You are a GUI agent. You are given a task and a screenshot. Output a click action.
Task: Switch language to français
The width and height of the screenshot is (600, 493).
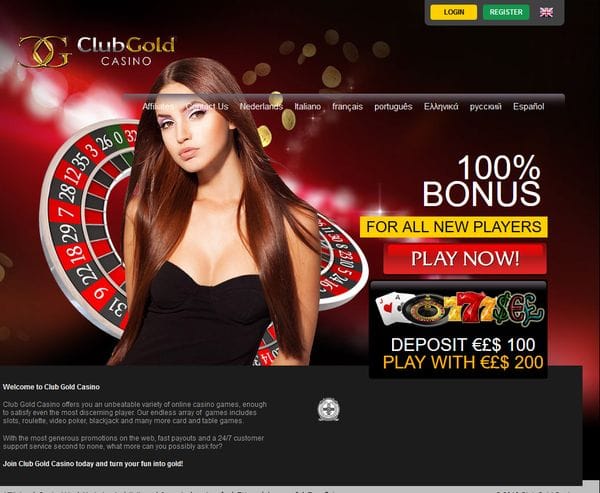coord(347,106)
